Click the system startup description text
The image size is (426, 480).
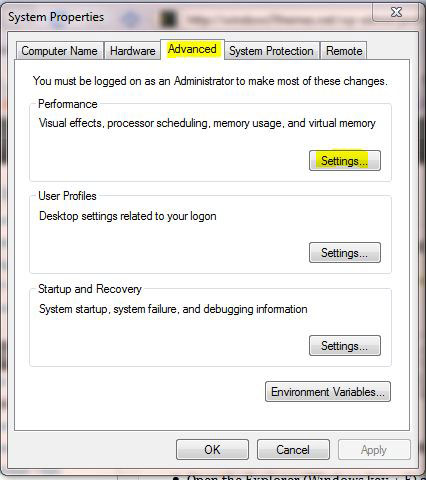coord(173,309)
